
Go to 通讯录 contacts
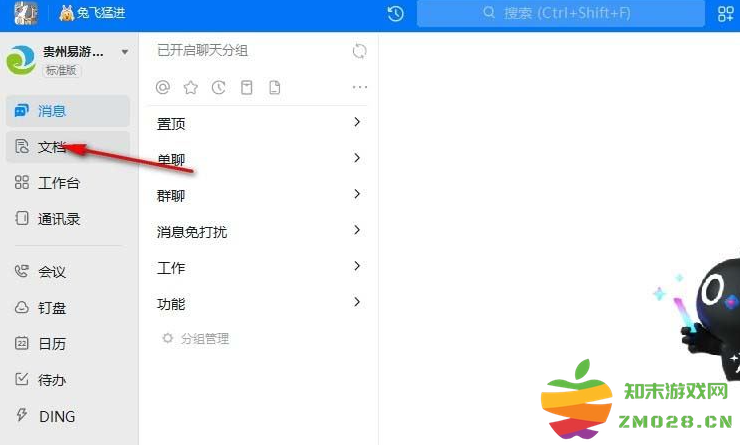[67, 218]
